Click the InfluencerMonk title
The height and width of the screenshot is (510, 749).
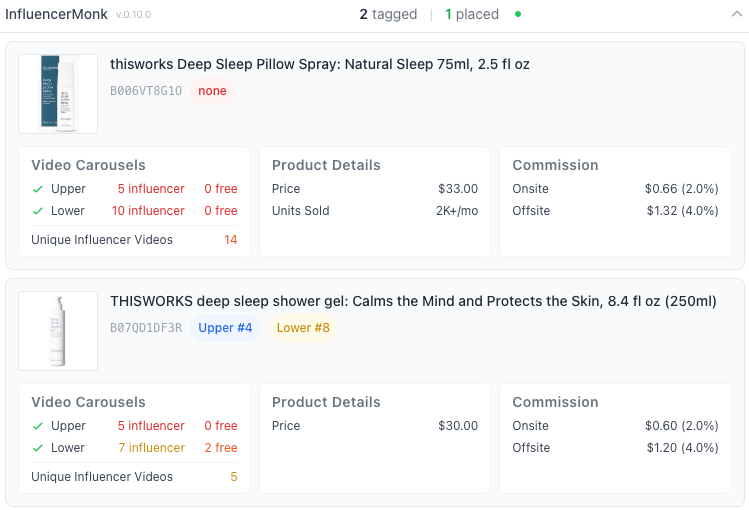56,14
